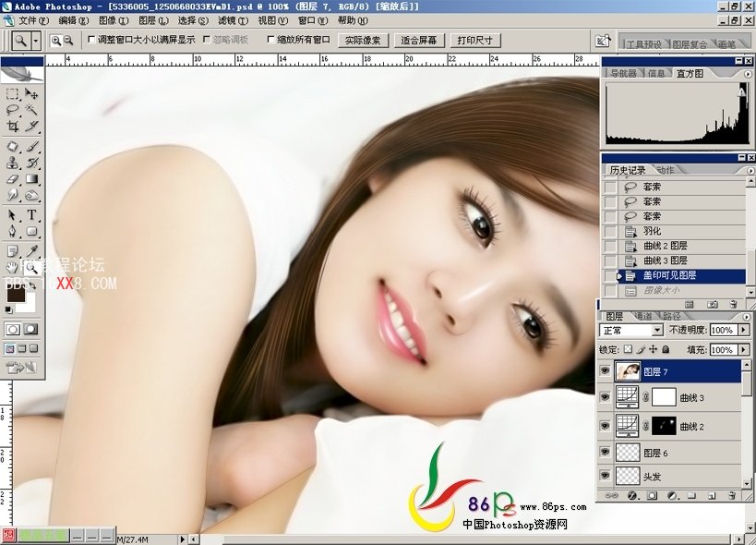Viewport: 756px width, 545px height.
Task: Click the zoom-out magnifier in options bar
Action: (x=67, y=41)
